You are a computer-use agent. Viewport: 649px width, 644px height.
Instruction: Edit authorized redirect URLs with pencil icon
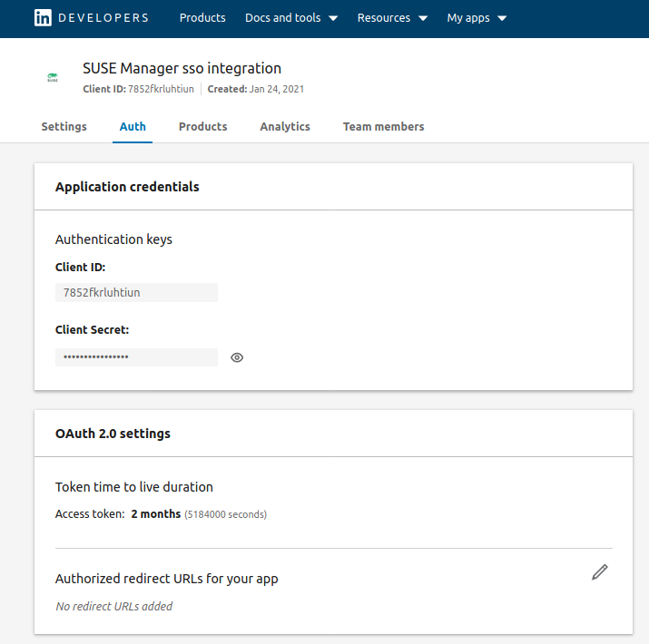[599, 571]
